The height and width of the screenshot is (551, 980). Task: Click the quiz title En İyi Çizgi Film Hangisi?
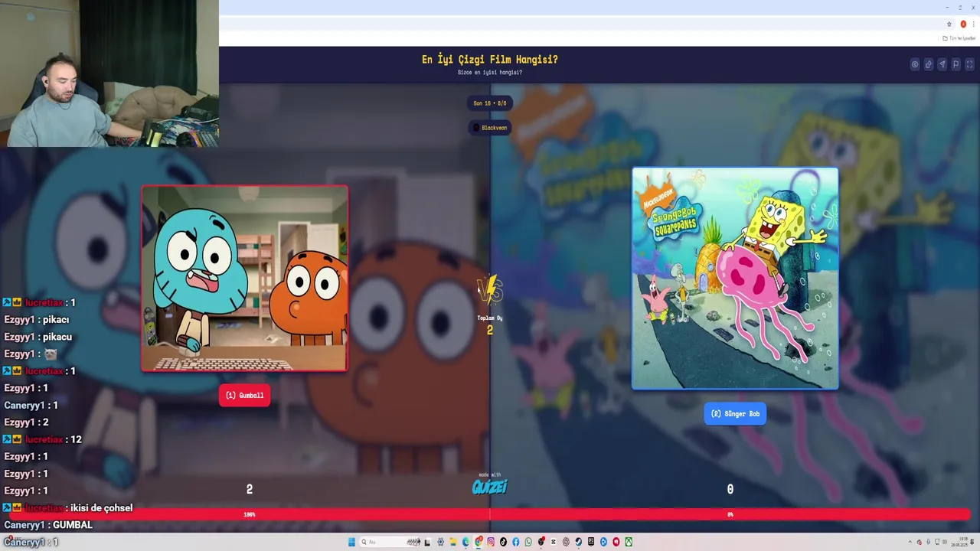(490, 59)
